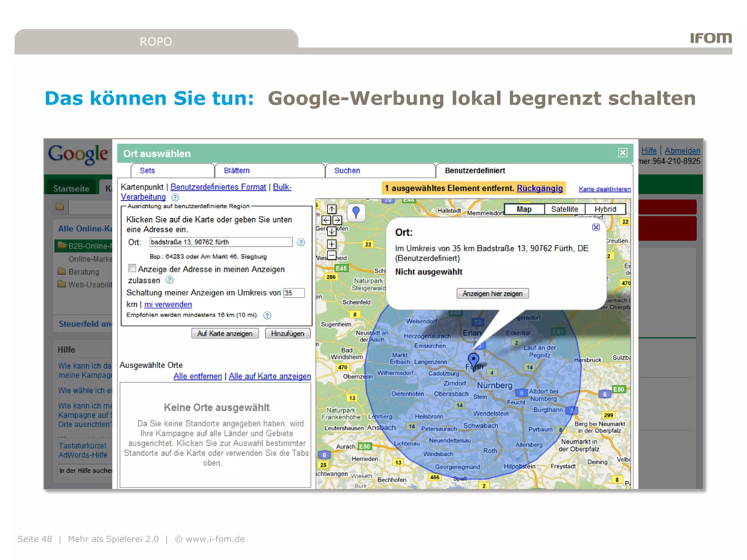Image resolution: width=747 pixels, height=560 pixels.
Task: Switch map to Hybrid view
Action: 605,209
